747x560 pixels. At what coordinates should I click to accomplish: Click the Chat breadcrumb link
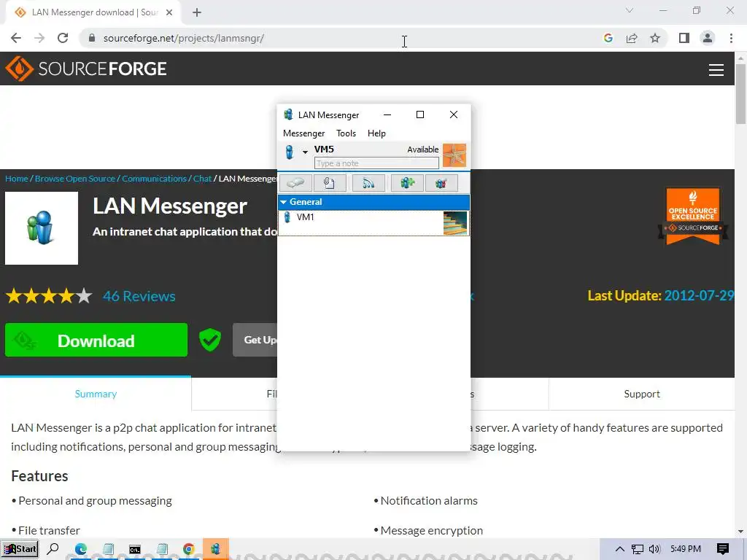[202, 179]
